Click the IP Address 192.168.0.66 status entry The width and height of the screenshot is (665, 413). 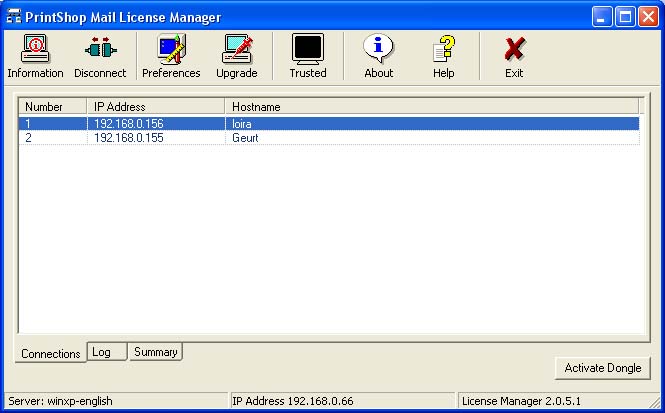pyautogui.click(x=343, y=401)
